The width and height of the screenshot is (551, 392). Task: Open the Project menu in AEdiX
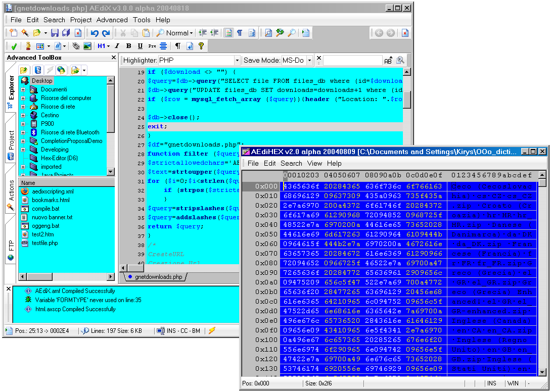[x=81, y=20]
